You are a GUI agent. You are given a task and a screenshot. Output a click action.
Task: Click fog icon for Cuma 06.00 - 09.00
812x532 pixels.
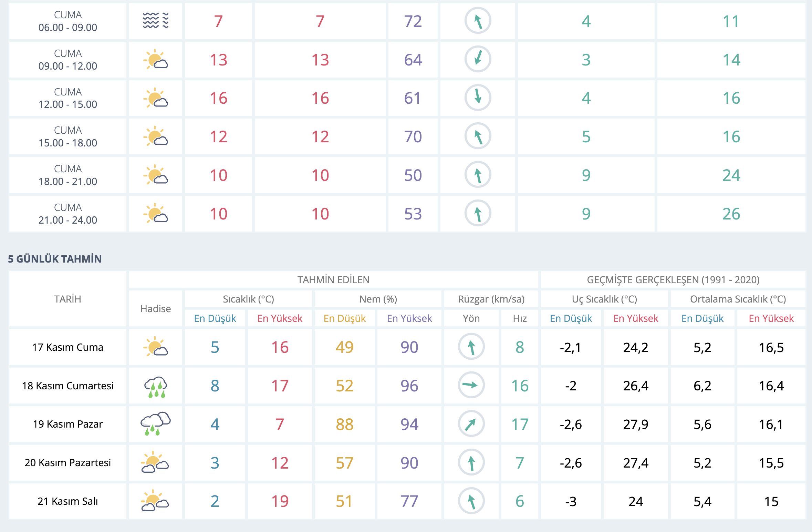pos(156,21)
